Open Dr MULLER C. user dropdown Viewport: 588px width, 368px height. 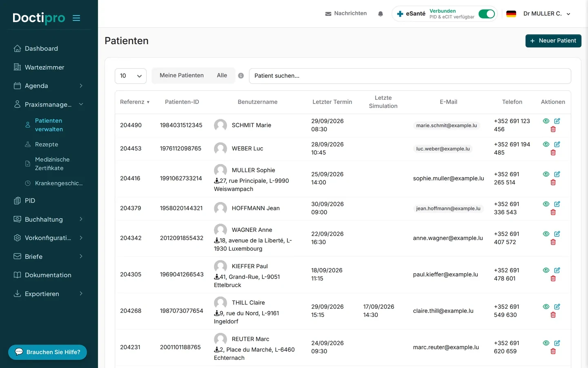(547, 14)
